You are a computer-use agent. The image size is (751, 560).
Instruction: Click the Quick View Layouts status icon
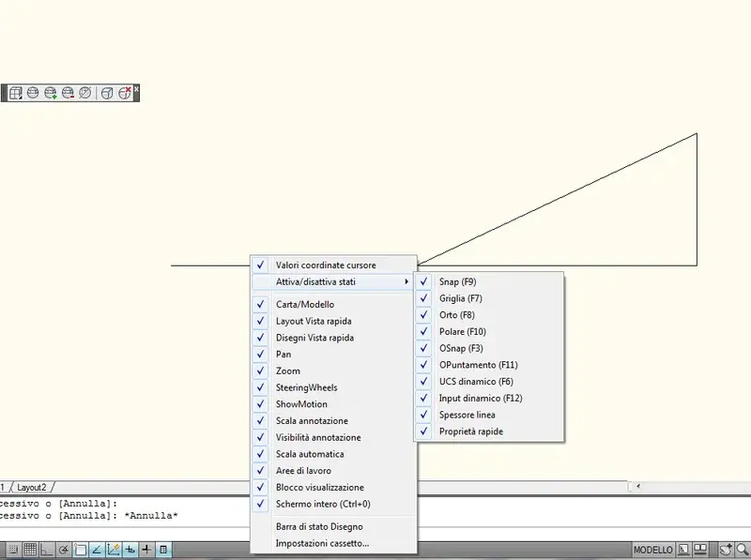pyautogui.click(x=684, y=550)
